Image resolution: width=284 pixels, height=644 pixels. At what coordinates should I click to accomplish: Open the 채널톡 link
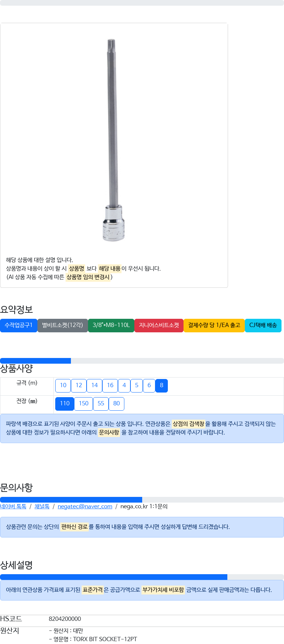coord(42,507)
